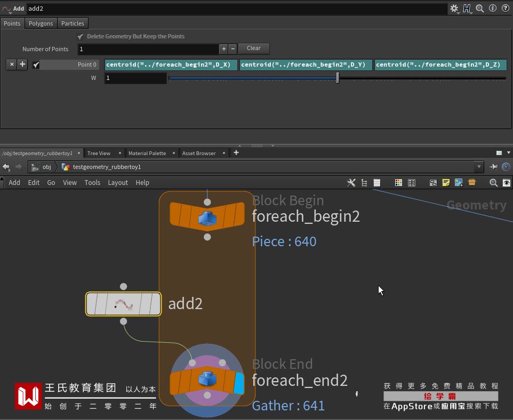Switch to the Material Palette tab

[147, 153]
